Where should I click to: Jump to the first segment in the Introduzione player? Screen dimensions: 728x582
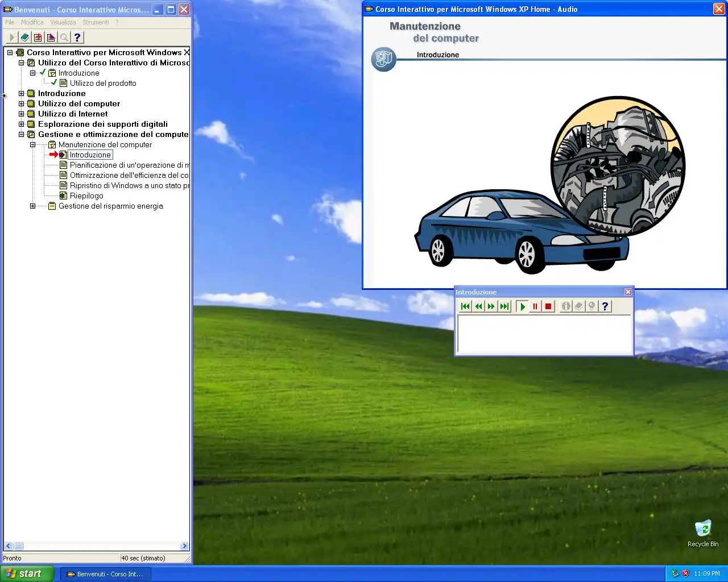click(465, 306)
